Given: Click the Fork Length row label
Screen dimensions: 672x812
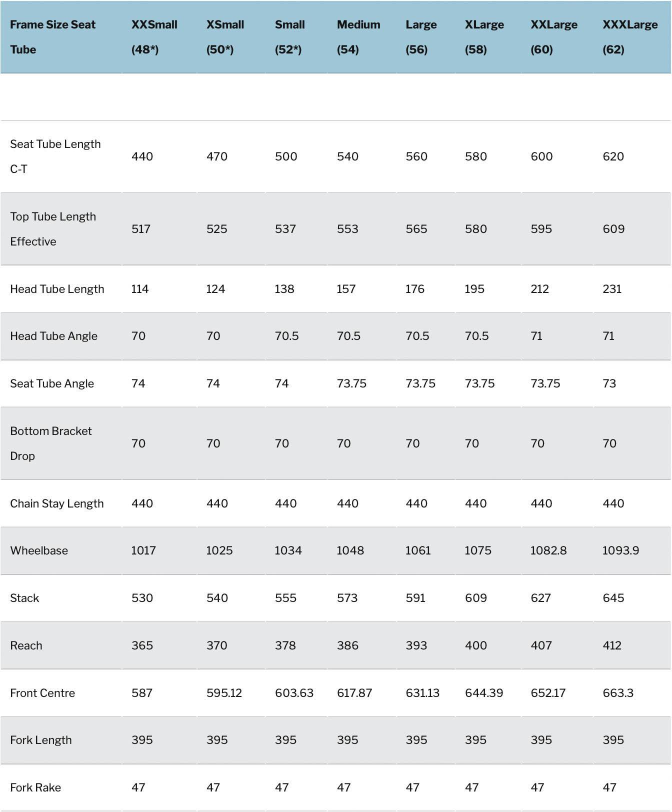Looking at the screenshot, I should (x=40, y=740).
